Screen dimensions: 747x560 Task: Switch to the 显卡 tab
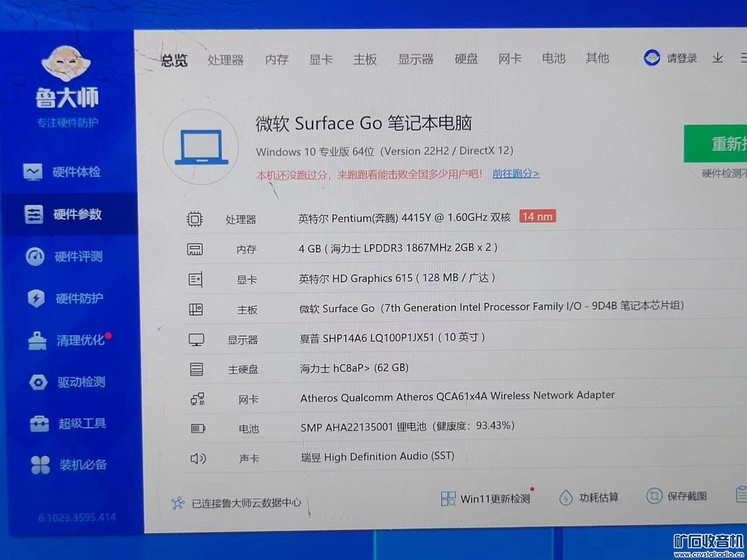pyautogui.click(x=321, y=59)
